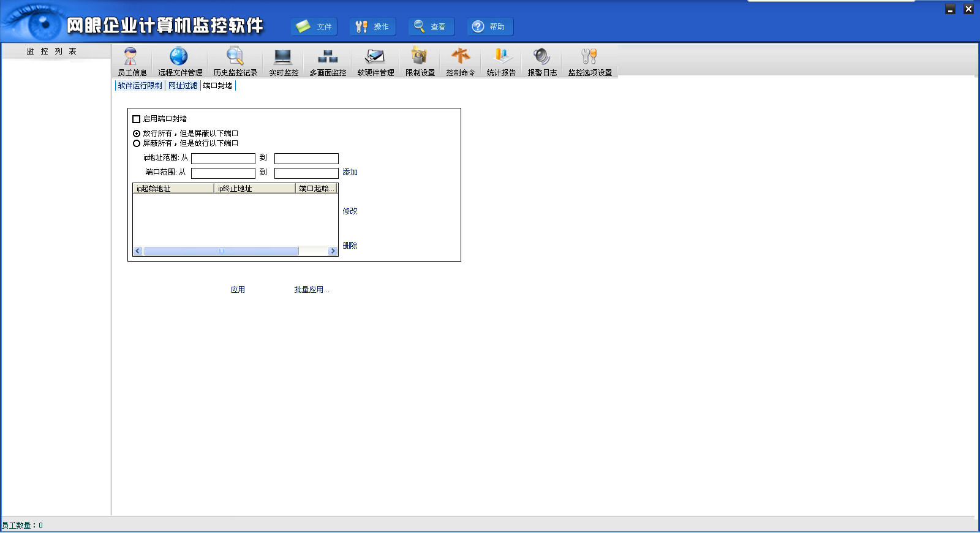The height and width of the screenshot is (533, 980).
Task: Click the 批量应用 button
Action: tap(311, 290)
